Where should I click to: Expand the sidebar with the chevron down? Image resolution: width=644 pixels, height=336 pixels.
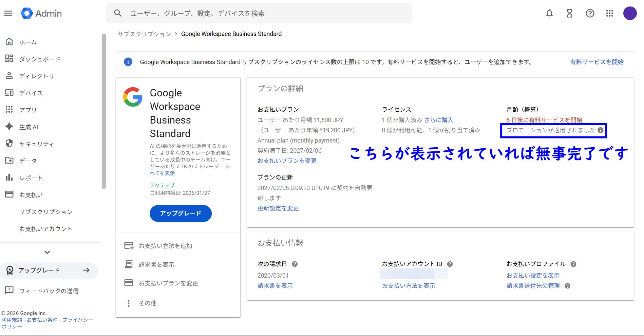point(47,252)
